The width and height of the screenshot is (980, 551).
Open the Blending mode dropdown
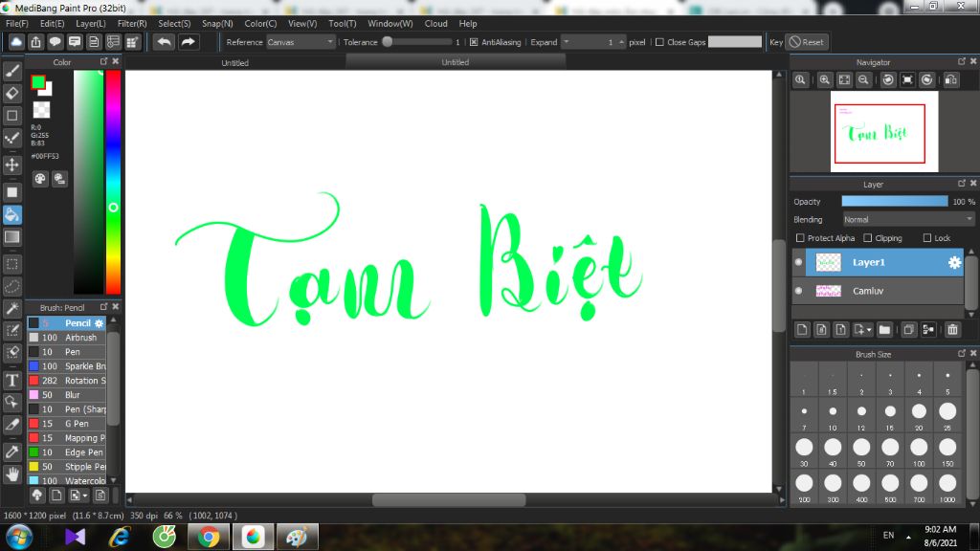pyautogui.click(x=907, y=219)
